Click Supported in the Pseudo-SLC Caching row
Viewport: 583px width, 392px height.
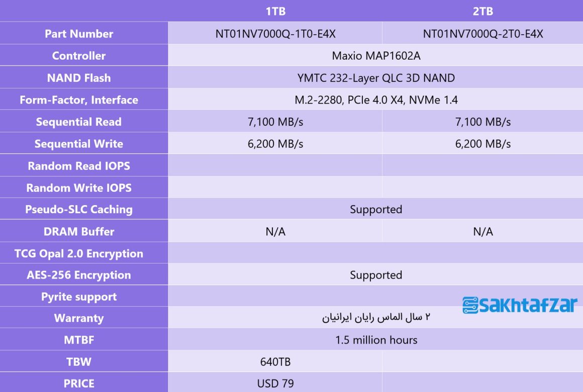pos(376,209)
